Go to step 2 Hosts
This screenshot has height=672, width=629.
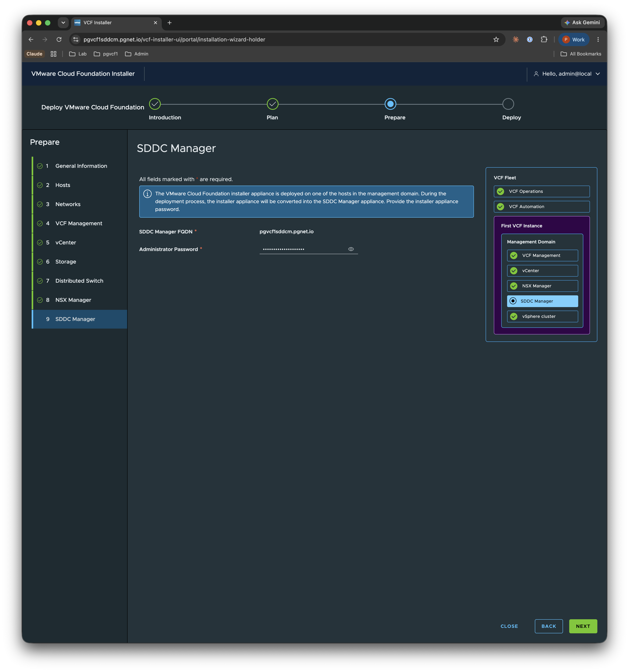[x=80, y=185]
